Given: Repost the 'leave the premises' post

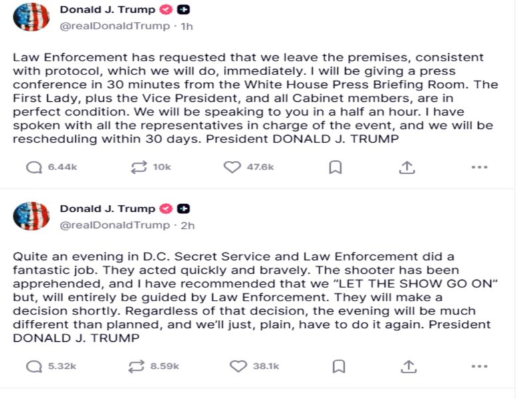Looking at the screenshot, I should pyautogui.click(x=139, y=168).
